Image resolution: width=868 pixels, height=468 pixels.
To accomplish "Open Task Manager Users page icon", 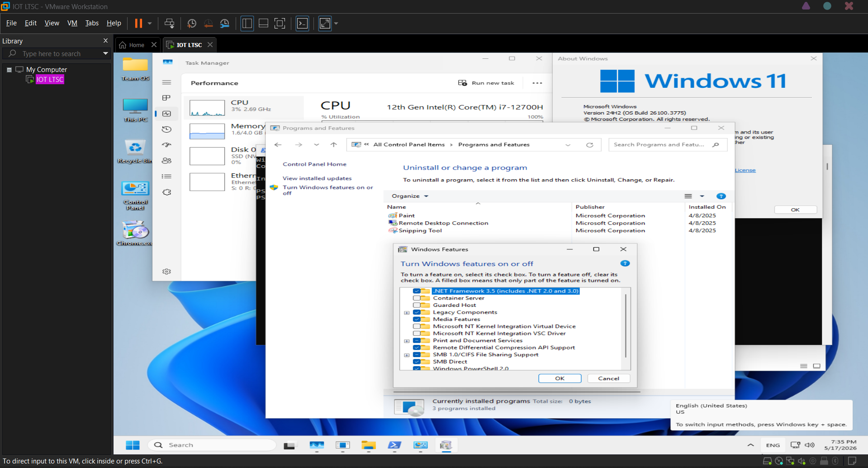I will pos(166,161).
